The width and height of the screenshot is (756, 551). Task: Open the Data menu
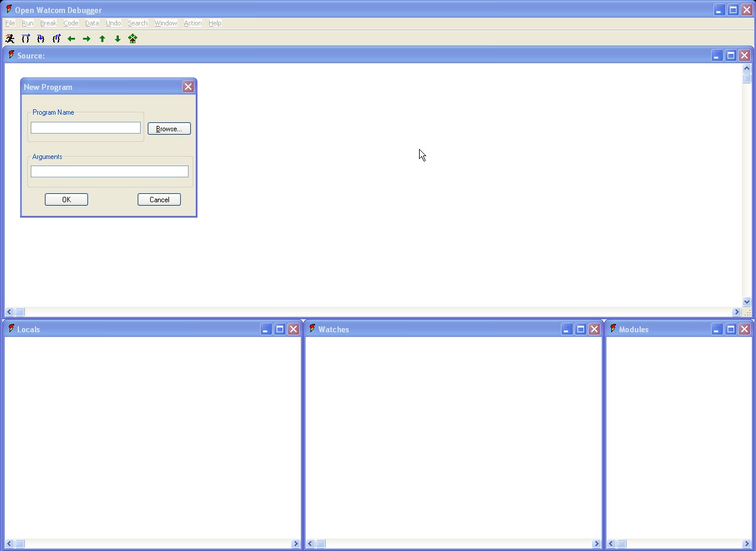coord(92,23)
